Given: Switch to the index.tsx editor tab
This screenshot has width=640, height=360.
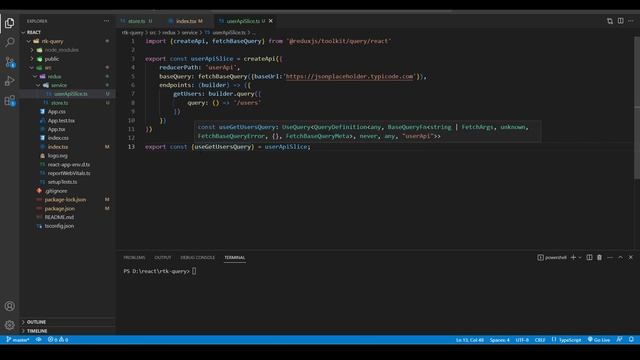Looking at the screenshot, I should pos(187,21).
